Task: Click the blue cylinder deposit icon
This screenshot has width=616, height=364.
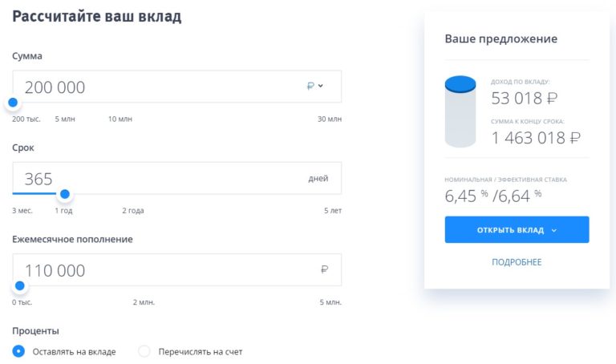Action: tap(460, 111)
